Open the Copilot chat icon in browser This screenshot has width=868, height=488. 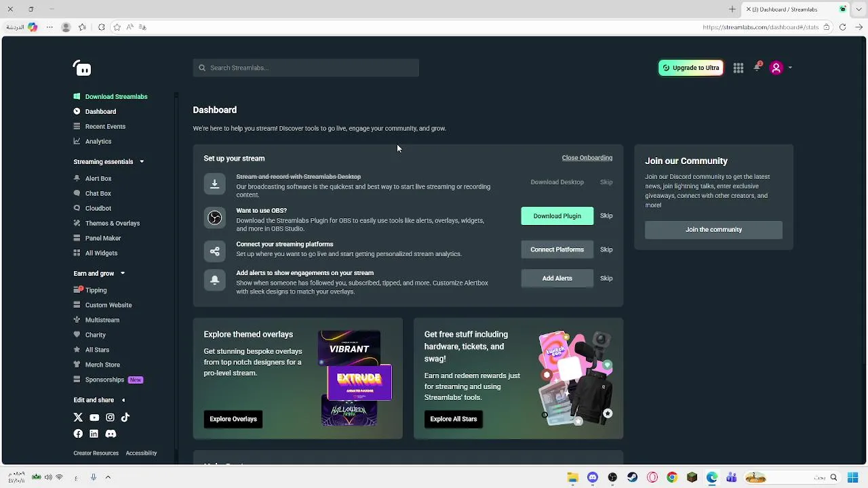32,27
